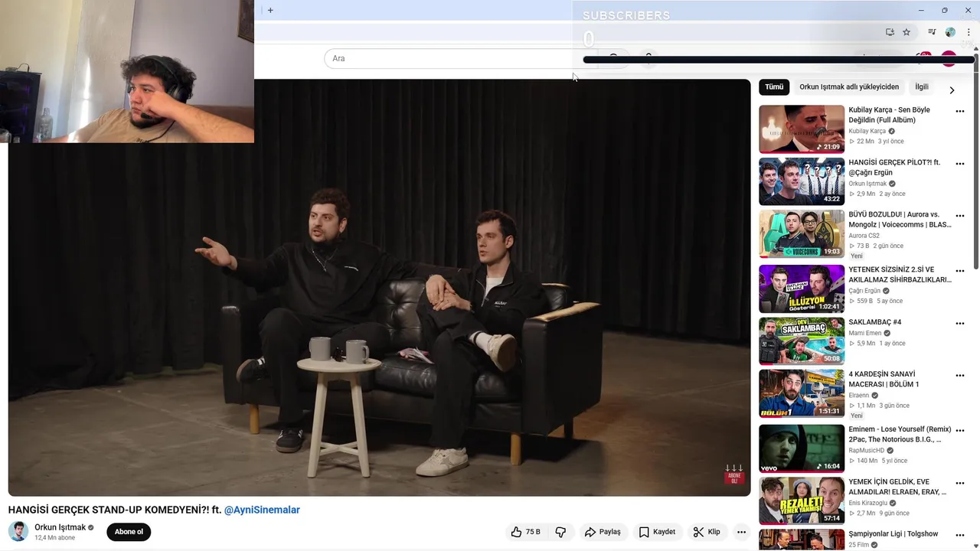Viewport: 980px width, 551px height.
Task: Select the Tümü filter chip
Action: pos(774,87)
